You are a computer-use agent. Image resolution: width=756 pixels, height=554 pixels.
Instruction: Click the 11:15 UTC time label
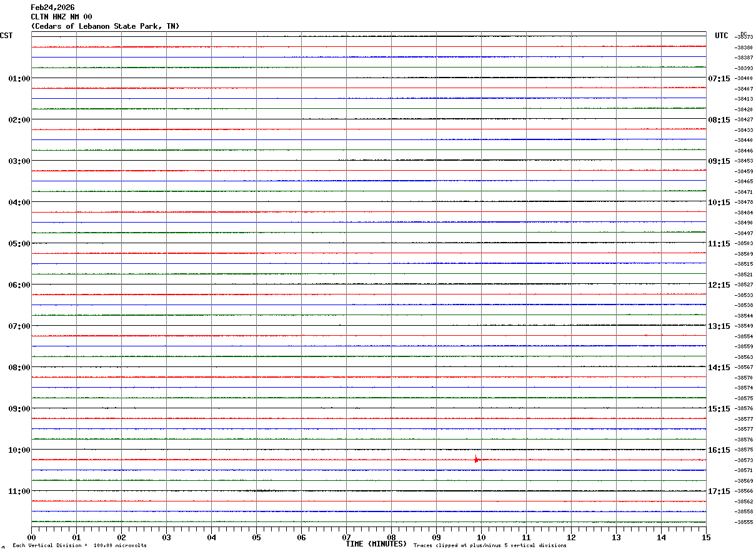pyautogui.click(x=719, y=243)
